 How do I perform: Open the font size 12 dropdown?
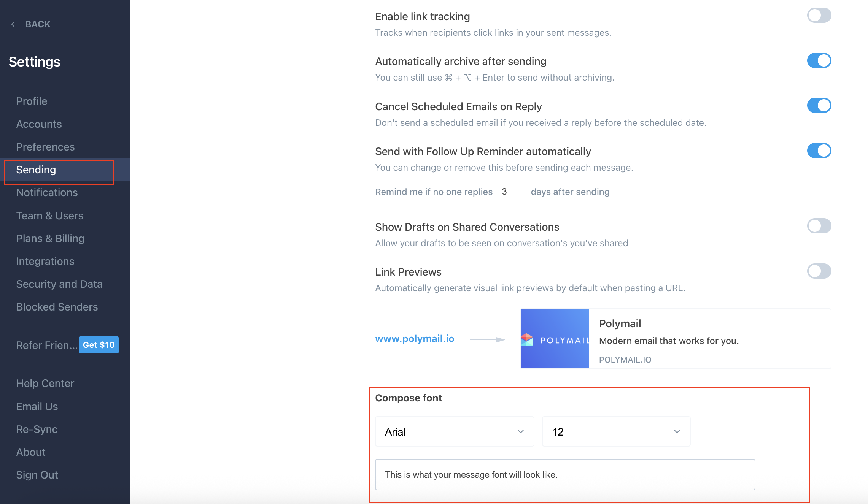coord(616,431)
